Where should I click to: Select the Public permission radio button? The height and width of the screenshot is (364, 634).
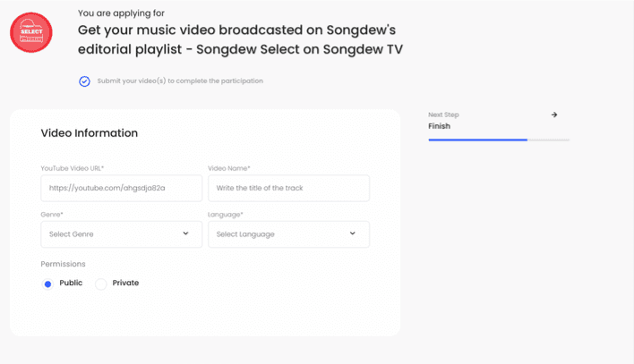click(47, 284)
